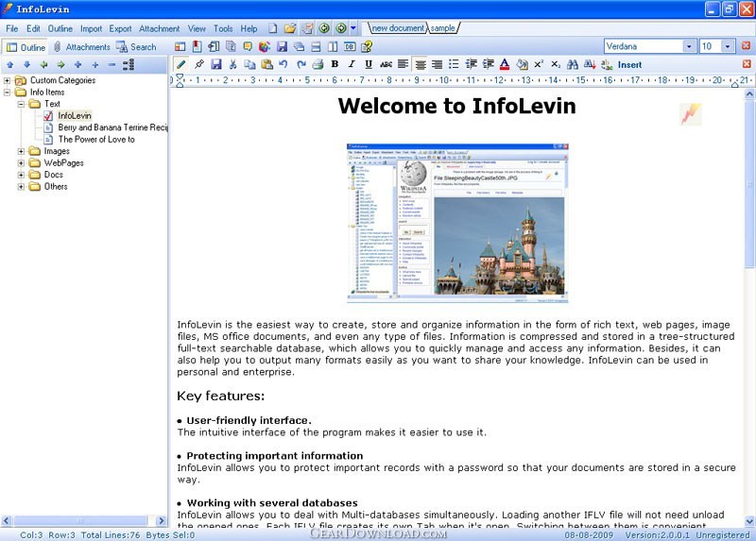Select The Power of Love item

pyautogui.click(x=96, y=139)
